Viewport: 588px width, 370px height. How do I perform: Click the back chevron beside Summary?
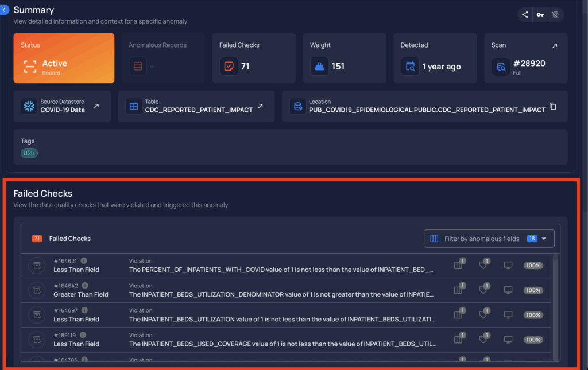point(4,10)
